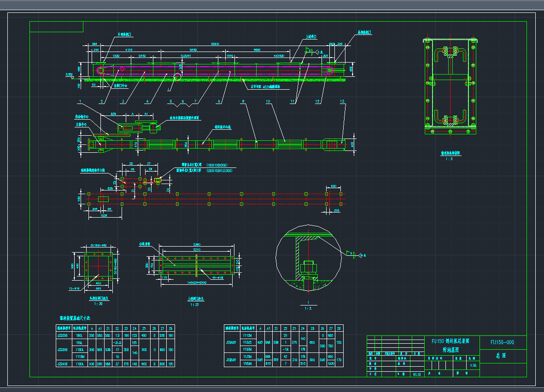Screen dimensions: 544x392
Task: Click part callout number 9
Action: [243, 101]
